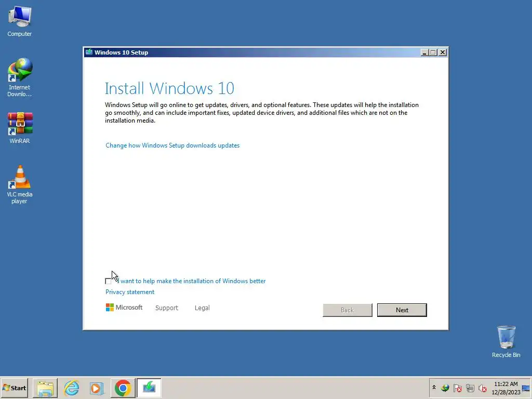The height and width of the screenshot is (399, 532).
Task: Select the Internet Download Manager desktop shortcut
Action: pyautogui.click(x=19, y=78)
